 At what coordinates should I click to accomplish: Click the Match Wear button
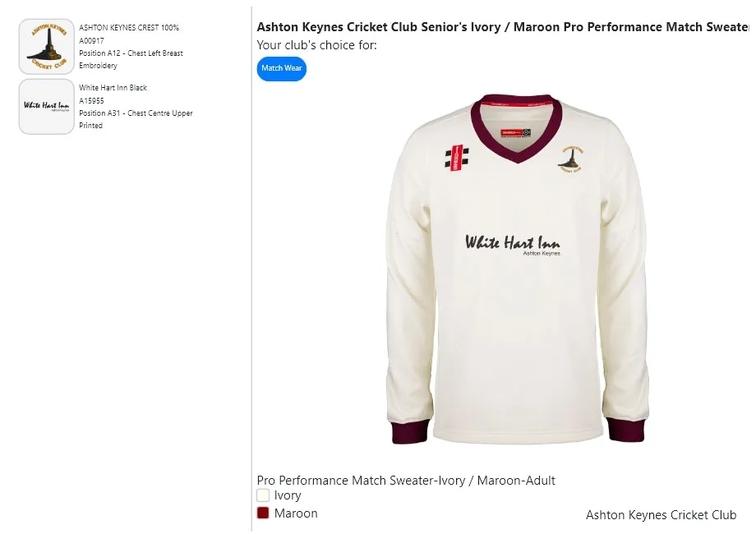coord(282,68)
